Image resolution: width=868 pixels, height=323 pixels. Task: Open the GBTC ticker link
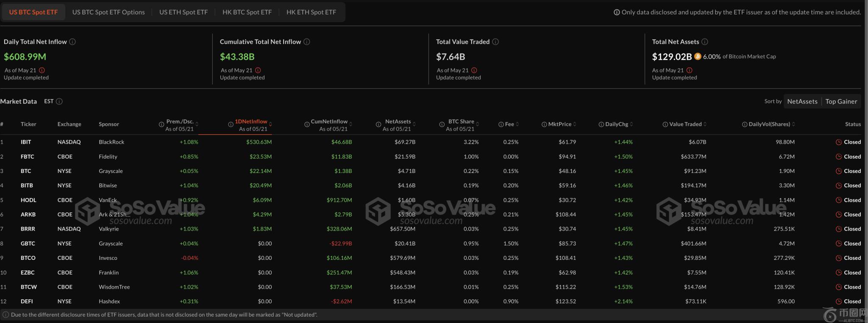coord(28,243)
